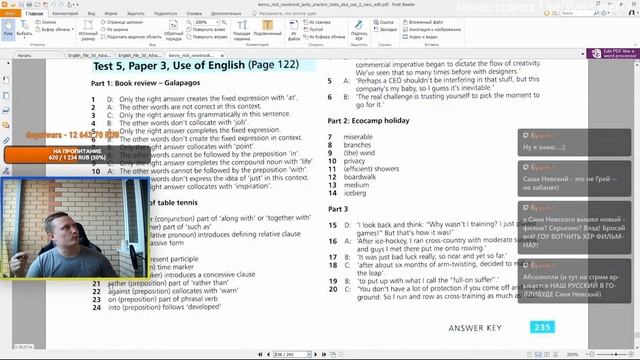Viewport: 640px width, 360px height.
Task: Select the Typewriter (Пишущая машинка) tool
Action: pos(242,30)
